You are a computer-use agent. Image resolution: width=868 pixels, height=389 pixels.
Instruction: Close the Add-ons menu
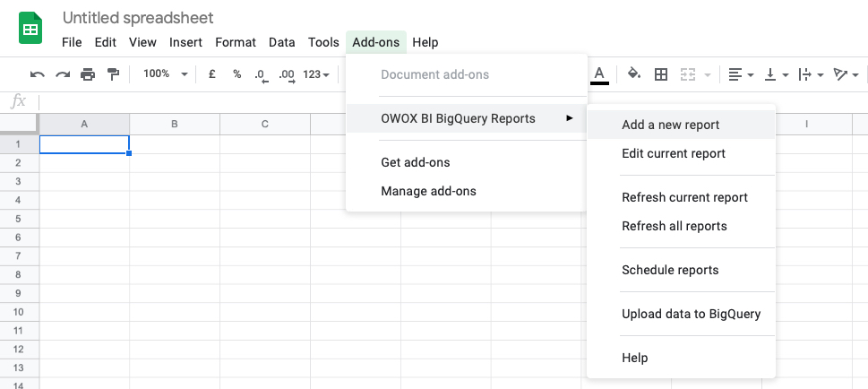(x=376, y=42)
